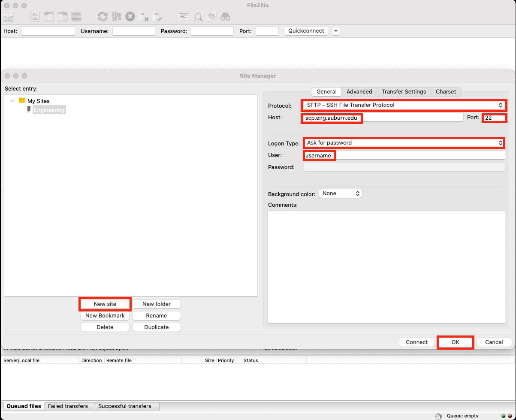516x420 pixels.
Task: Click the New site button
Action: point(105,304)
